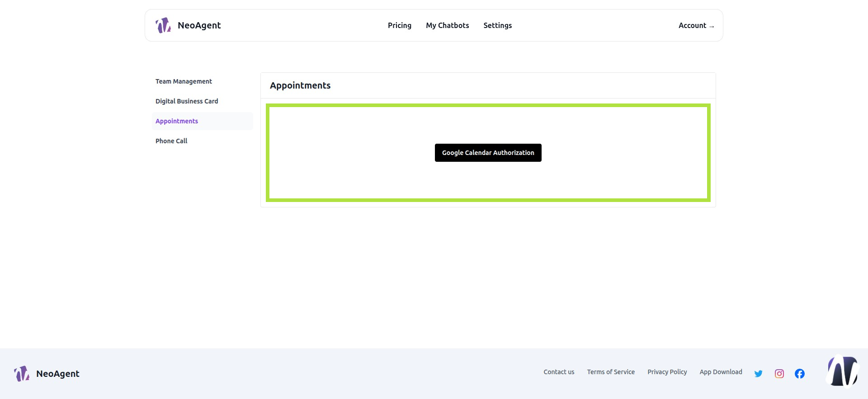Open the App Download footer link
868x399 pixels.
[x=721, y=372]
